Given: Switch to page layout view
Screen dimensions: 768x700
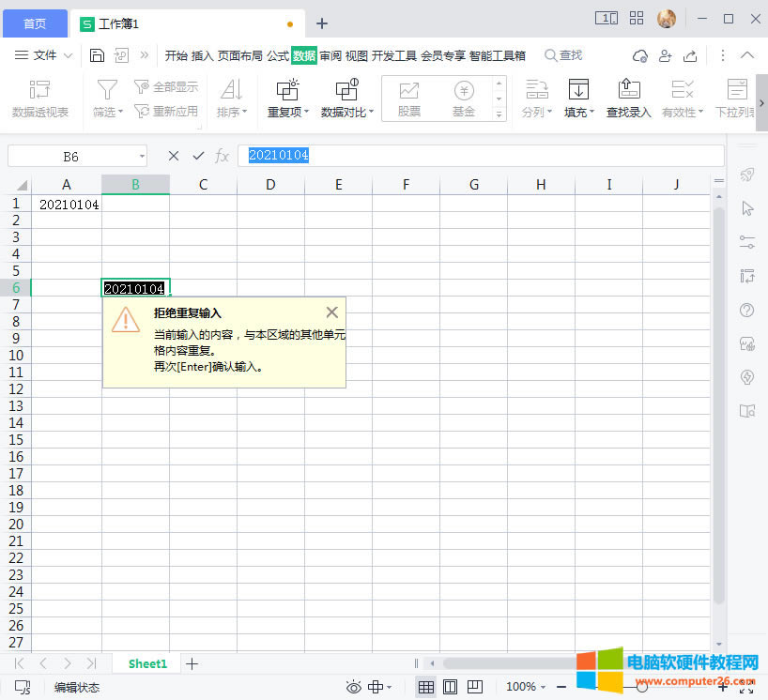Looking at the screenshot, I should pyautogui.click(x=450, y=687).
